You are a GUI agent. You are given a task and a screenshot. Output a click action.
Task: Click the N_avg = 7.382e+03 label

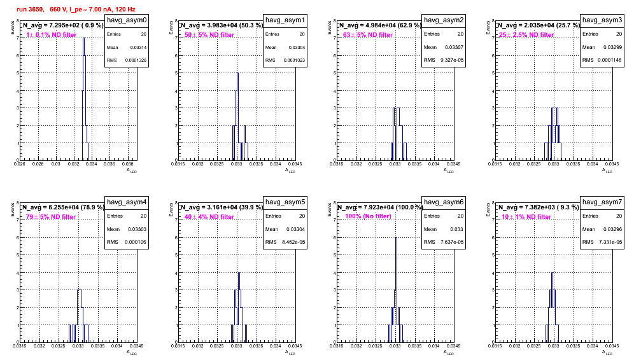539,207
